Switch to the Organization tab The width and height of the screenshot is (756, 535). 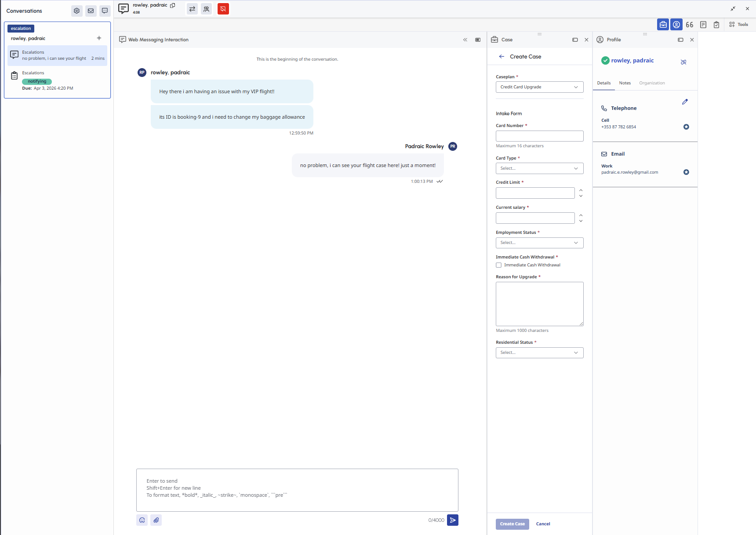[652, 83]
